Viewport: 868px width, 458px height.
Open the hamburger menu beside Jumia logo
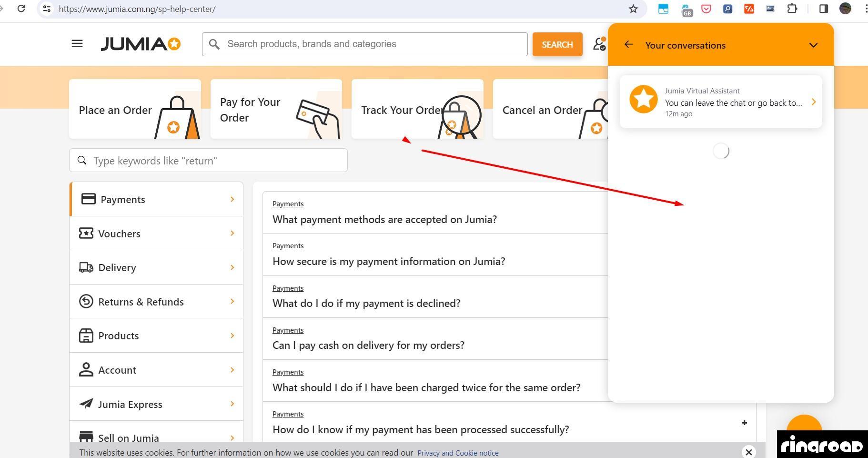click(x=77, y=44)
